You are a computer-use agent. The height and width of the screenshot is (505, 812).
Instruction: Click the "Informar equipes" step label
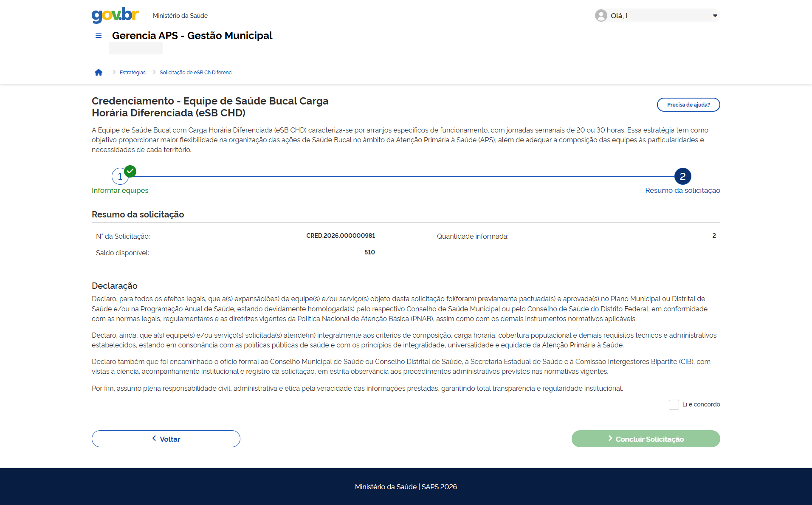(x=120, y=191)
